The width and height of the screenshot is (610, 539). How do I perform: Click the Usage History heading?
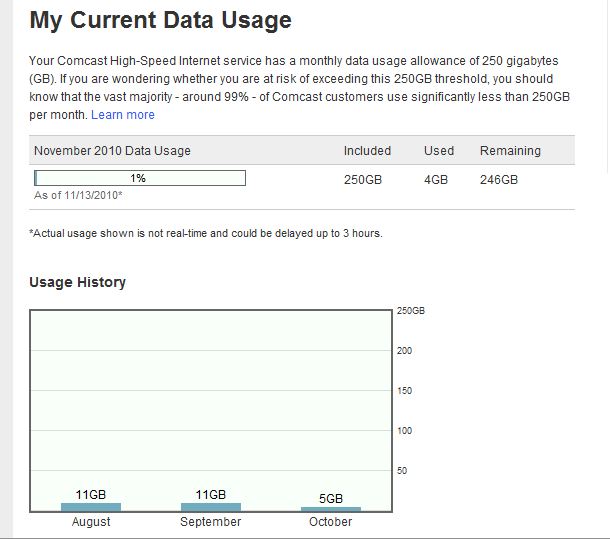tap(78, 282)
